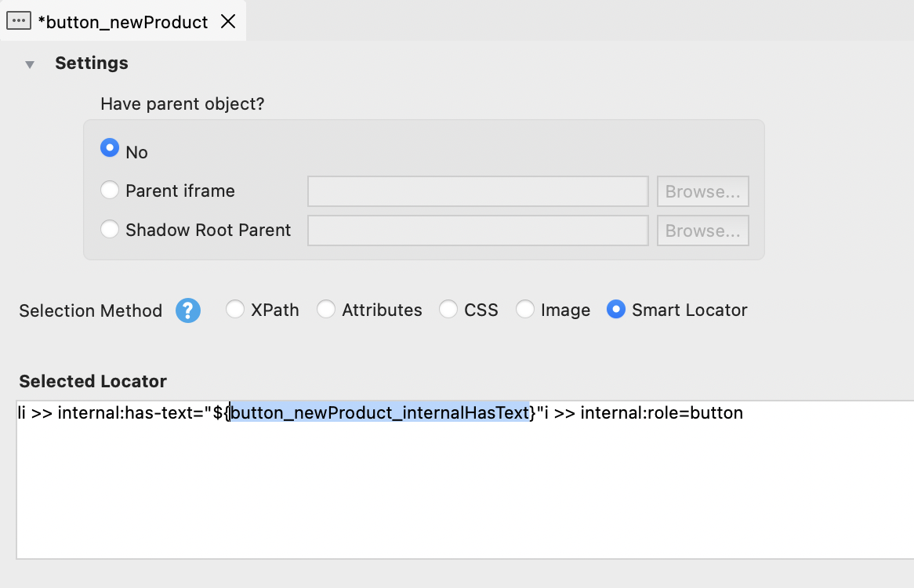Click the Parent iframe text field
Screen dimensions: 914x588
tap(477, 191)
